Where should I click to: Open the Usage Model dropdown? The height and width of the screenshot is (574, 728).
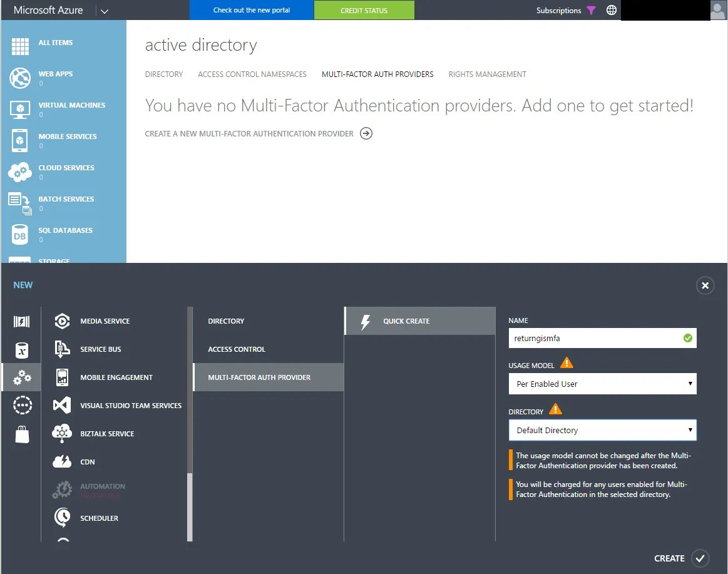tap(603, 384)
